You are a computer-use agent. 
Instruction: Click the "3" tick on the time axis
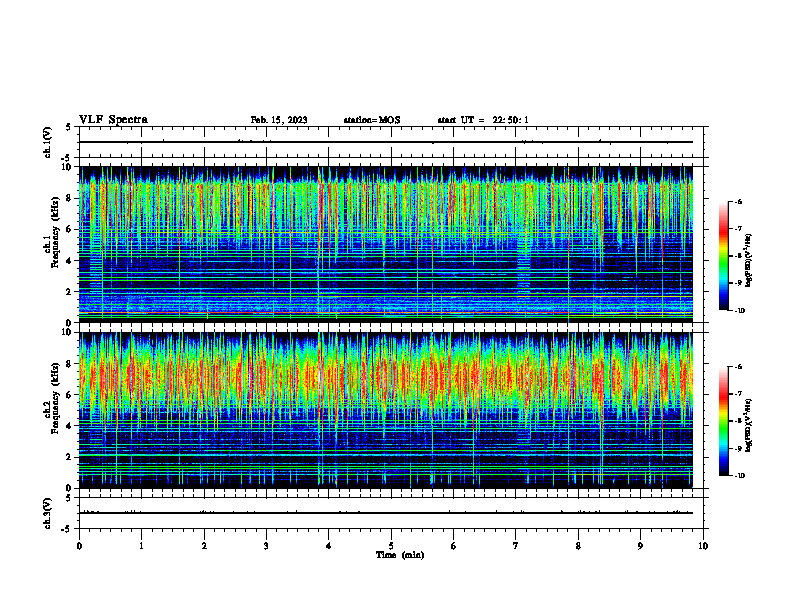click(x=266, y=546)
